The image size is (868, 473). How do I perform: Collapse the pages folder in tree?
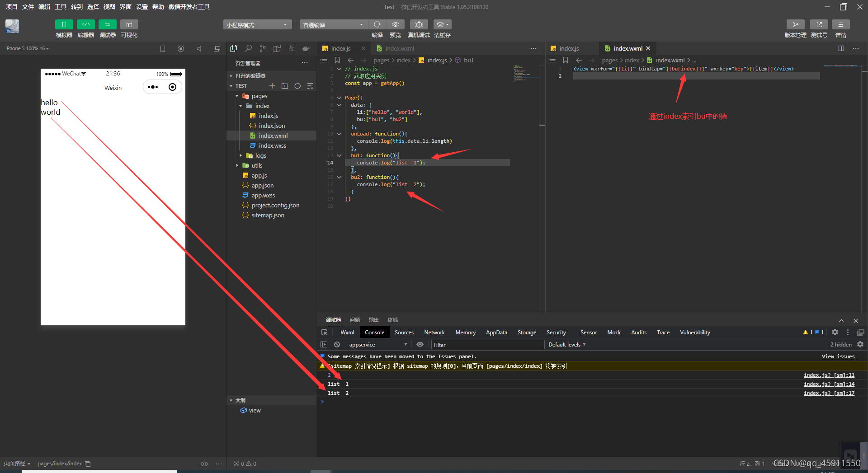coord(237,96)
